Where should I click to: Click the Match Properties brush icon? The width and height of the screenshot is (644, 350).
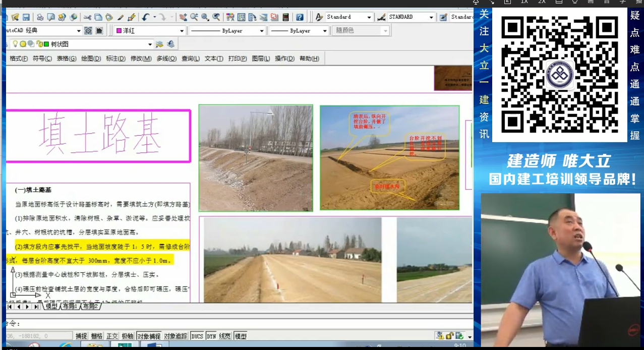point(121,17)
